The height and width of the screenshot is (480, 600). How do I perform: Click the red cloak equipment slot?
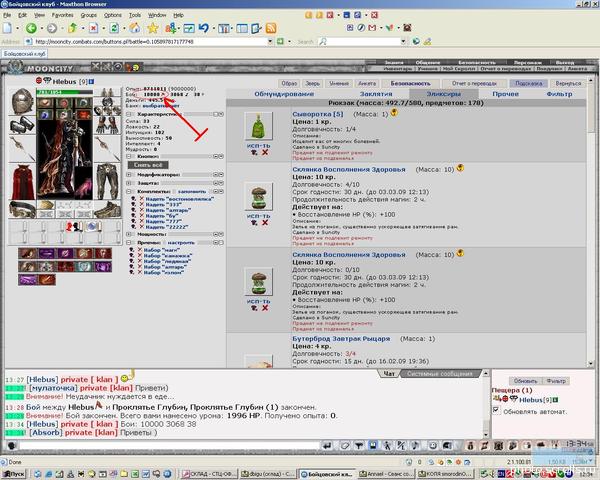(x=22, y=182)
